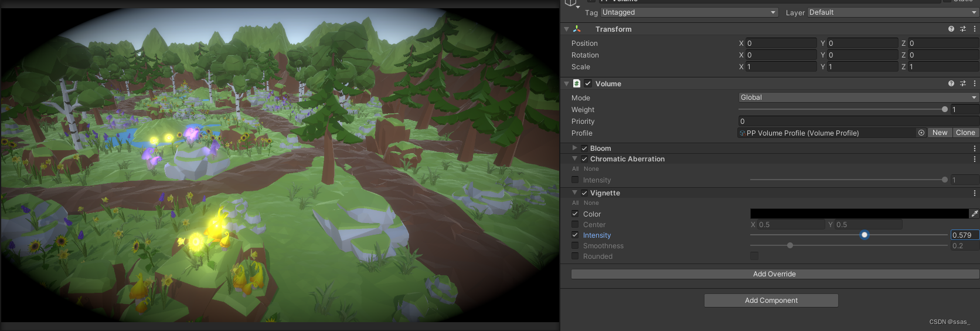Click the game scene preview image
The image size is (980, 331).
click(x=280, y=165)
